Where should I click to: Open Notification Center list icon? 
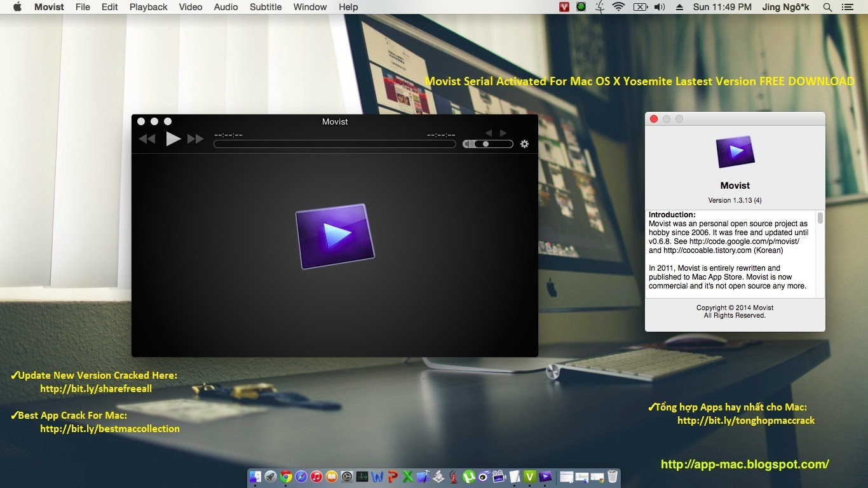pos(847,7)
